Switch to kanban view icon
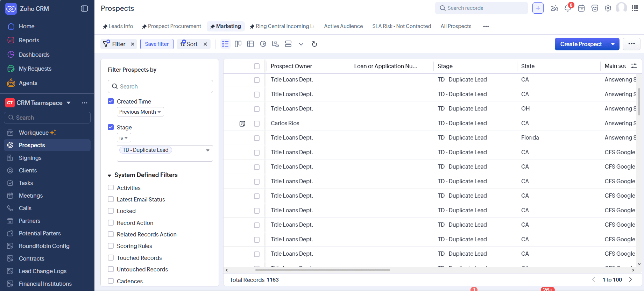644x291 pixels. coord(238,44)
